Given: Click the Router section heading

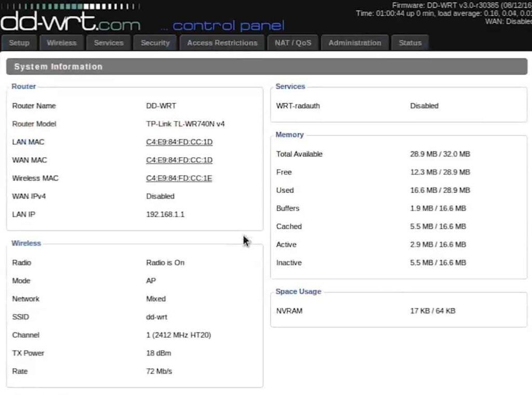Looking at the screenshot, I should pos(23,86).
